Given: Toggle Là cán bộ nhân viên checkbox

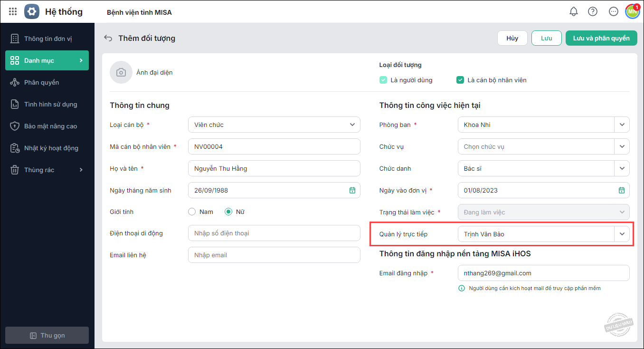Looking at the screenshot, I should (x=460, y=80).
